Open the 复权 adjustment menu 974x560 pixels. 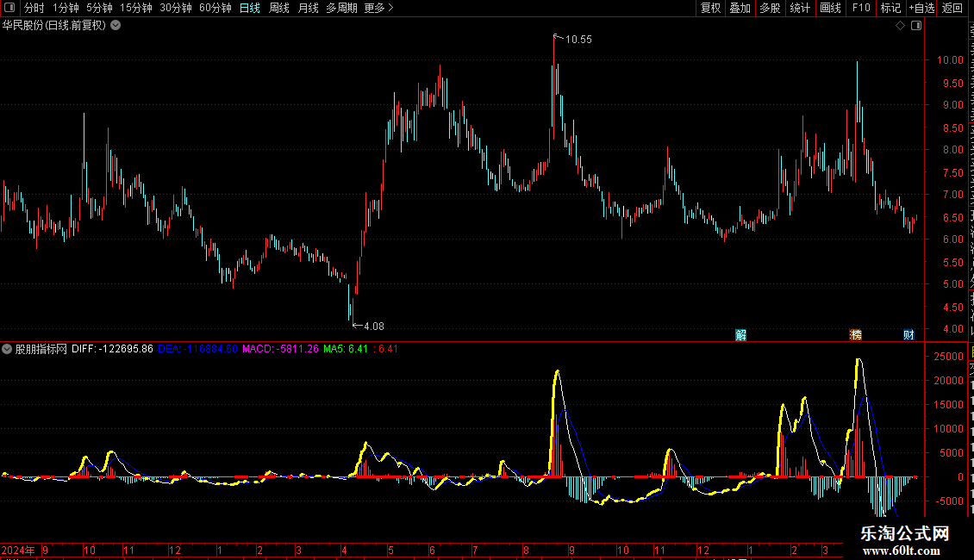click(710, 8)
